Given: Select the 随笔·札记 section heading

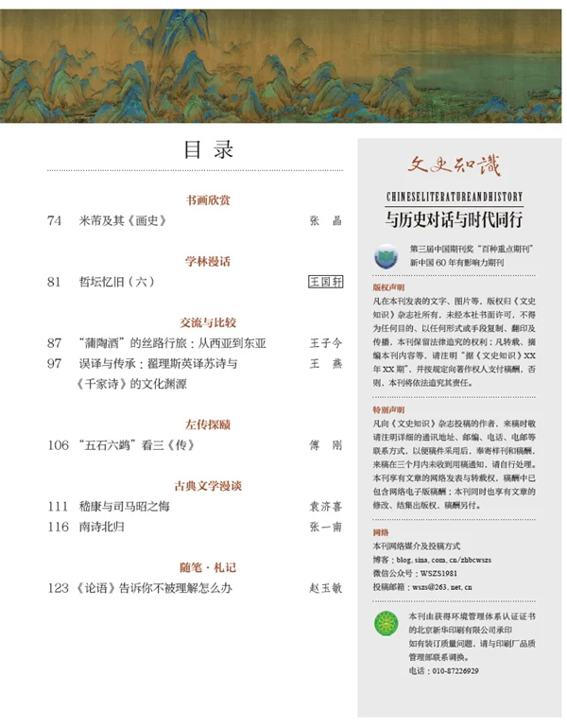Looking at the screenshot, I should click(x=208, y=568).
